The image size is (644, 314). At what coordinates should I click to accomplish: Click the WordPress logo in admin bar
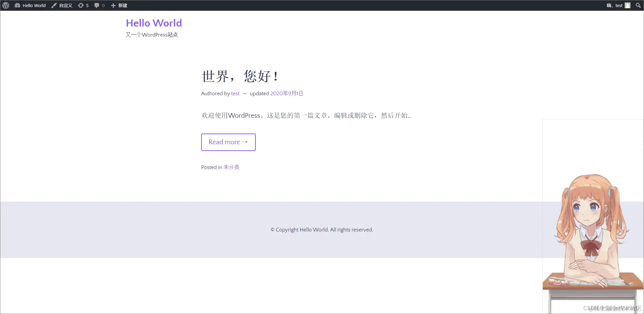[5, 5]
